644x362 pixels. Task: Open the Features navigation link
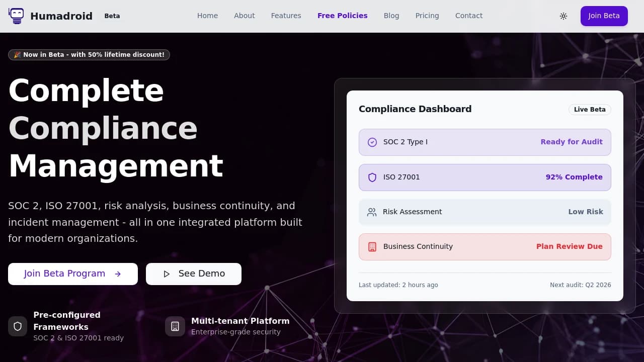pos(286,16)
